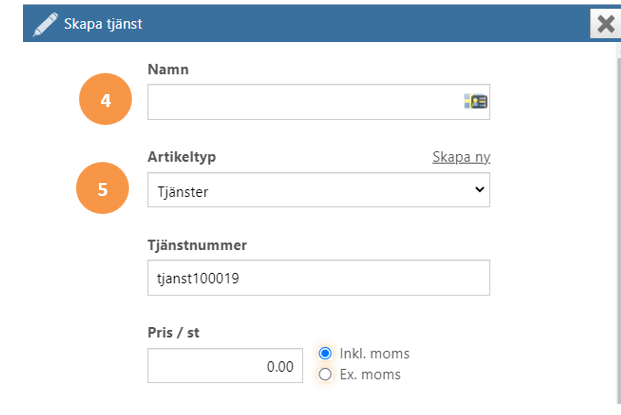Select the Inkl. moms radio button
The width and height of the screenshot is (621, 415).
325,353
